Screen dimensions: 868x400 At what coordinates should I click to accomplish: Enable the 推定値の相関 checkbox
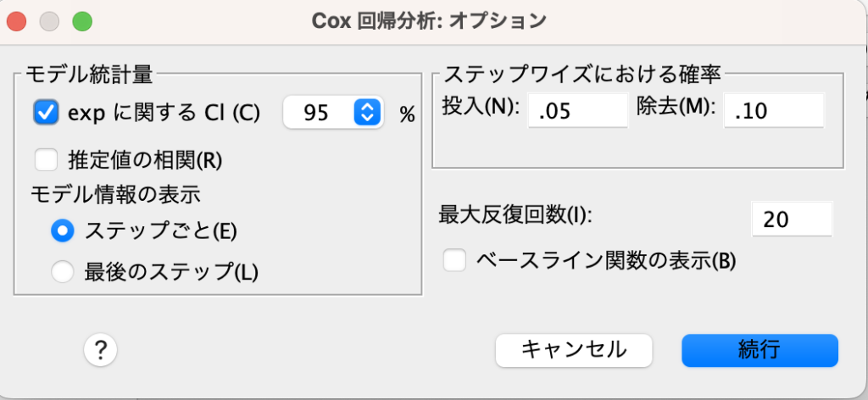46,160
